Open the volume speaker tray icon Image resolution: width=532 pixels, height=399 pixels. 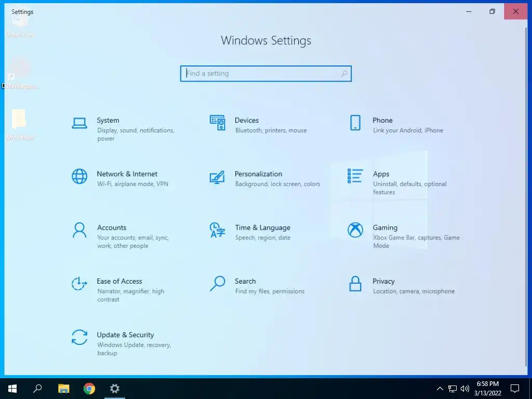(465, 389)
